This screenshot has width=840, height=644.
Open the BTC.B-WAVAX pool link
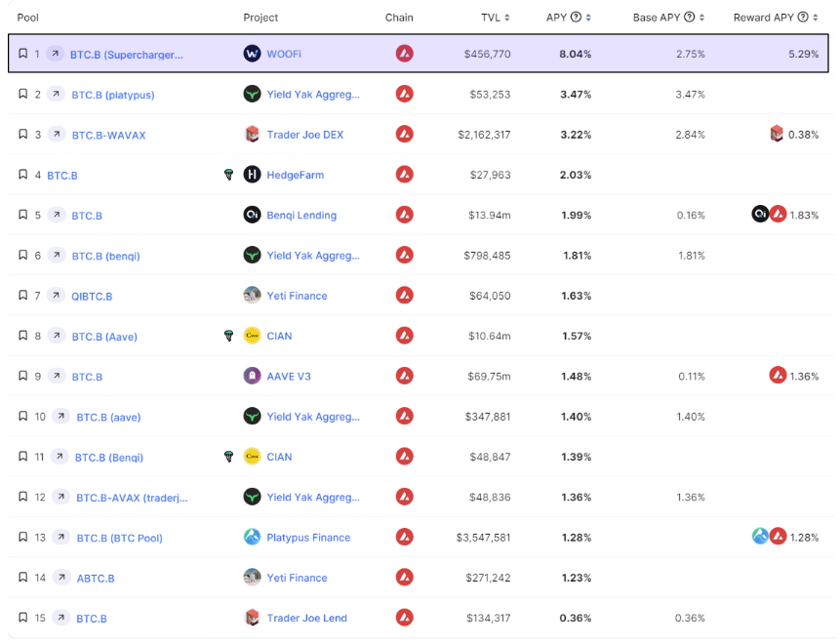pyautogui.click(x=108, y=135)
